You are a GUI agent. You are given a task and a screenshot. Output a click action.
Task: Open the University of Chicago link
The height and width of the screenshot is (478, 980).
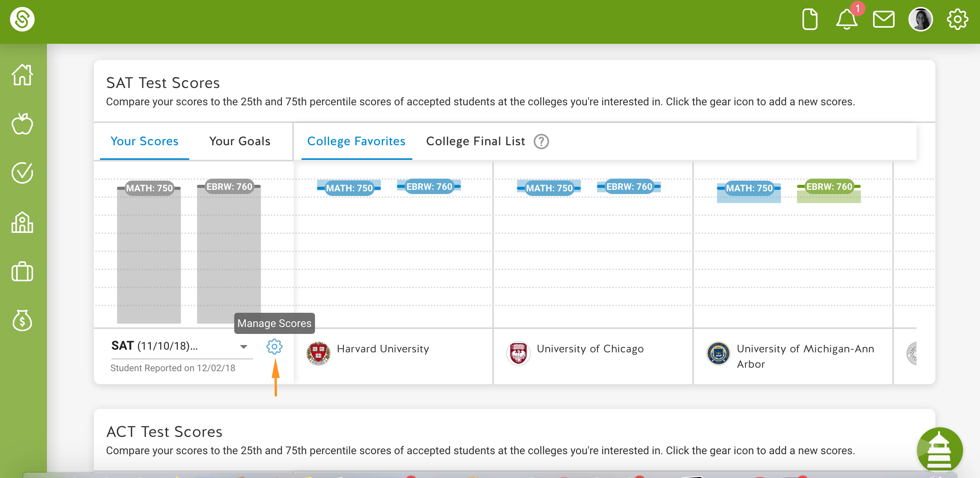590,349
